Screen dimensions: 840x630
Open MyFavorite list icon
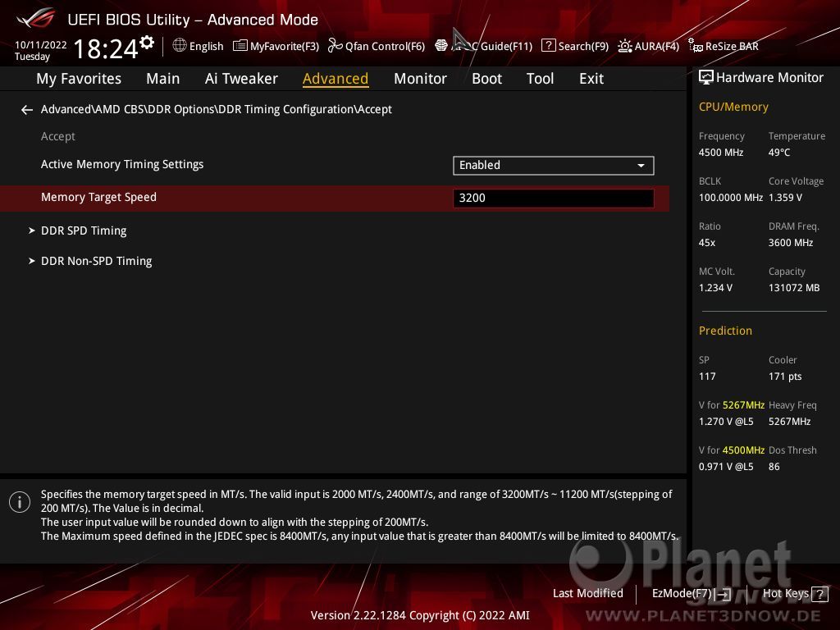coord(240,46)
